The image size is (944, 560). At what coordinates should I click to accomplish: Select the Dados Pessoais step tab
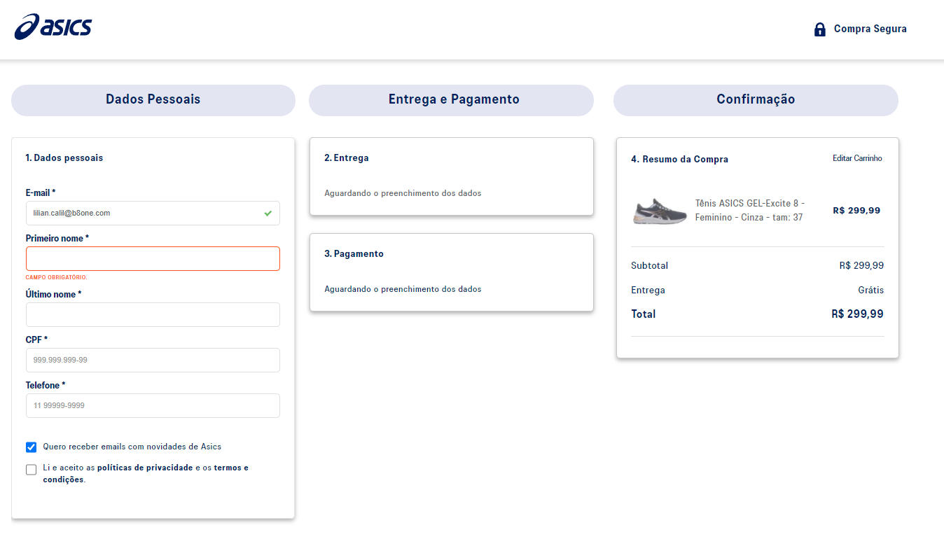(153, 100)
